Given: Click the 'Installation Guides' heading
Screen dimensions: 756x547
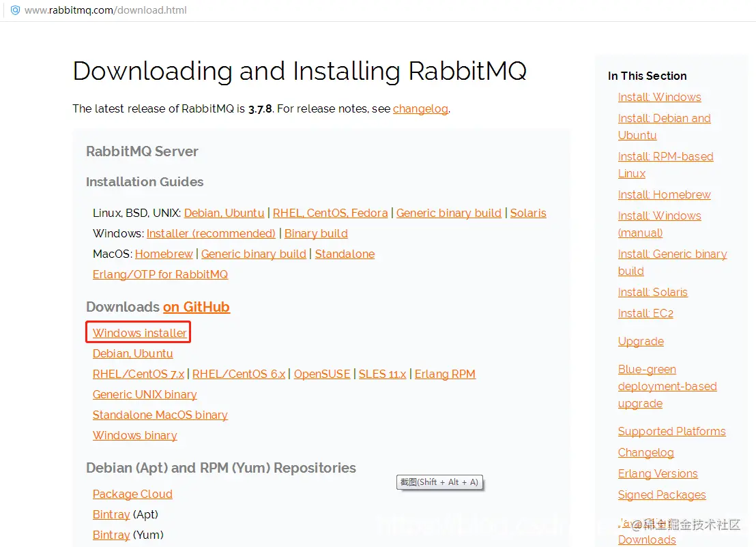Looking at the screenshot, I should (x=145, y=181).
